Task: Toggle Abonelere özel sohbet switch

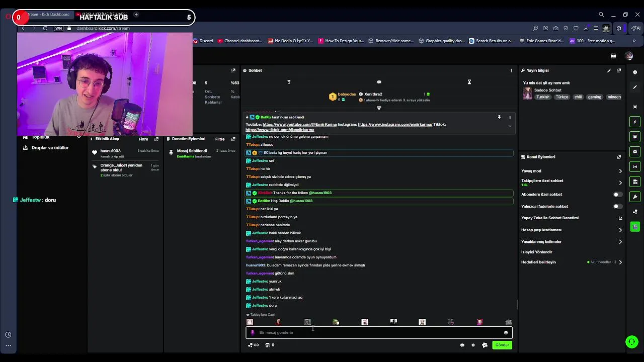Action: coord(617,195)
